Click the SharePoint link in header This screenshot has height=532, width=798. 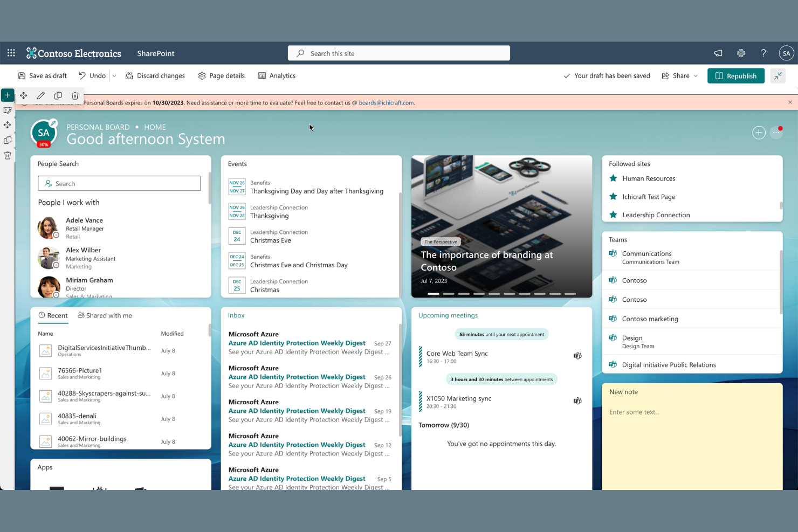156,53
